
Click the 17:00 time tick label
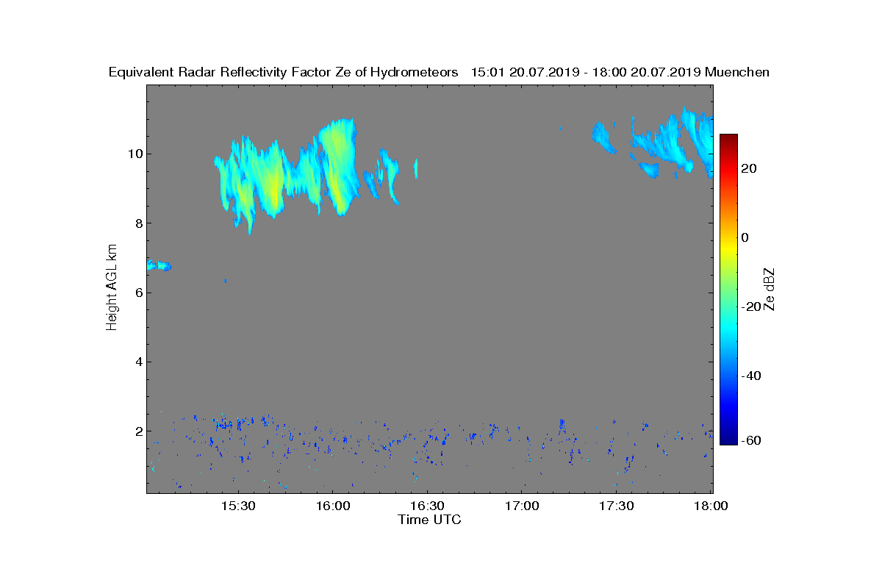tap(522, 506)
